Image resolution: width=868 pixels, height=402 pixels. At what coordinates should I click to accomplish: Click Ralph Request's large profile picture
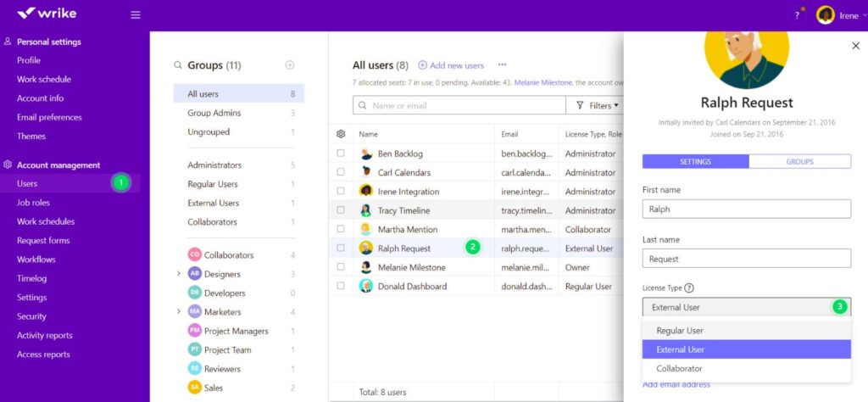tap(747, 59)
